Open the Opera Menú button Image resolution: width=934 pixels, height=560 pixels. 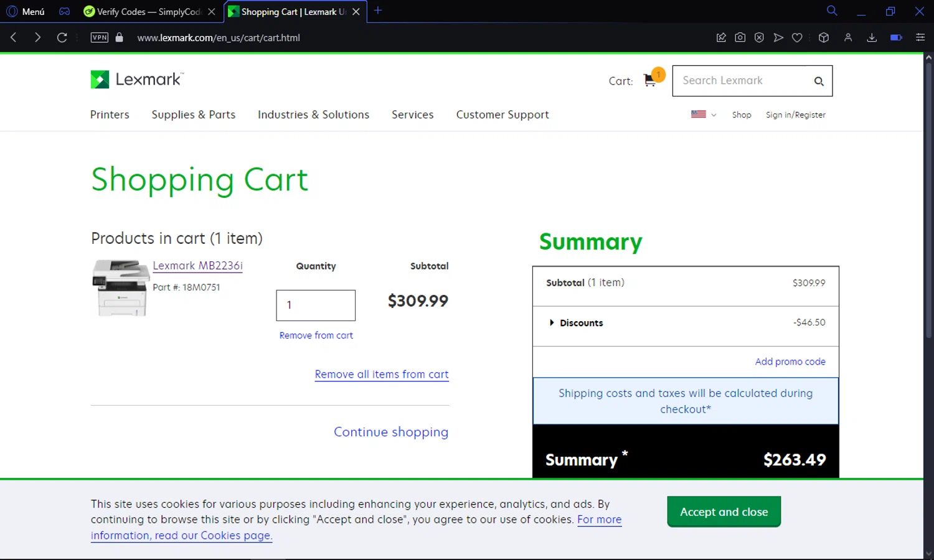tap(26, 11)
